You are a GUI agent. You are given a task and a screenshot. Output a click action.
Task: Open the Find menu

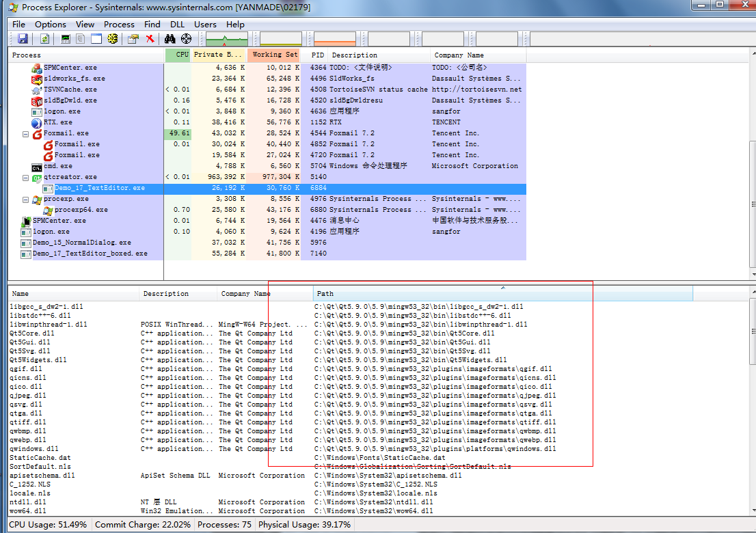pyautogui.click(x=152, y=24)
